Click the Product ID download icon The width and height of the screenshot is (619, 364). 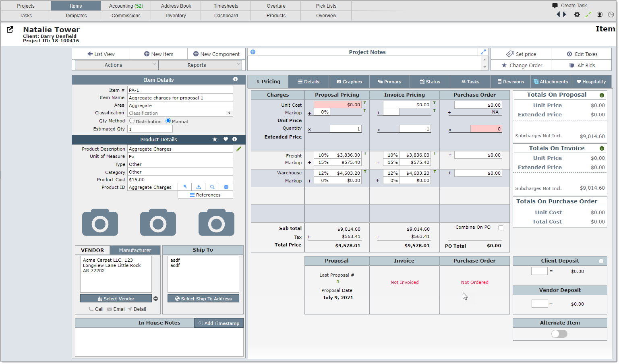tap(199, 187)
